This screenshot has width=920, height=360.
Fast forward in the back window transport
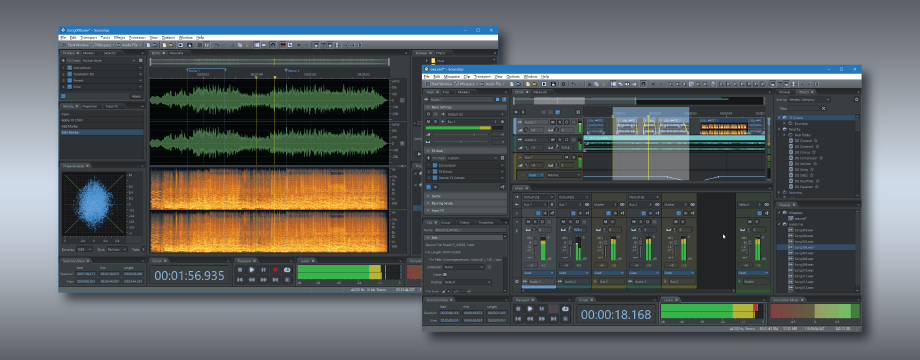[263, 280]
